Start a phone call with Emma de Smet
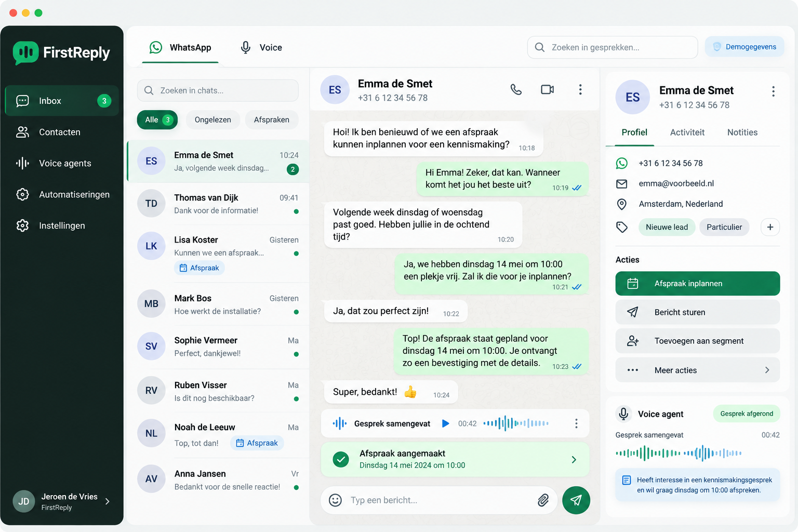The height and width of the screenshot is (532, 798). (516, 89)
